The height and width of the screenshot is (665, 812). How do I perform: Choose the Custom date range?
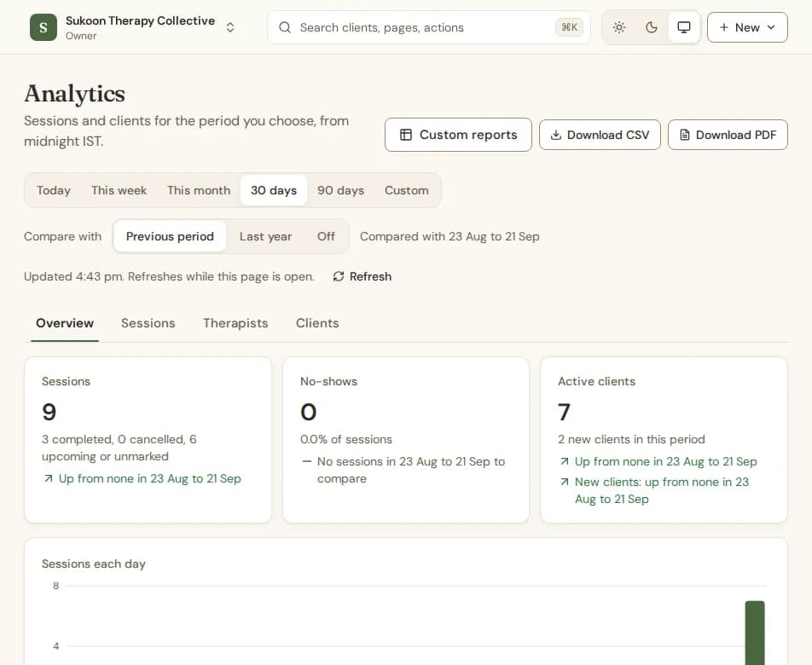click(407, 190)
